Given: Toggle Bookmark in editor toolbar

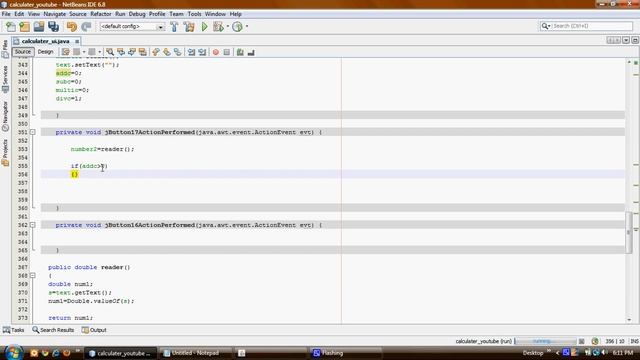Looking at the screenshot, I should [x=178, y=52].
